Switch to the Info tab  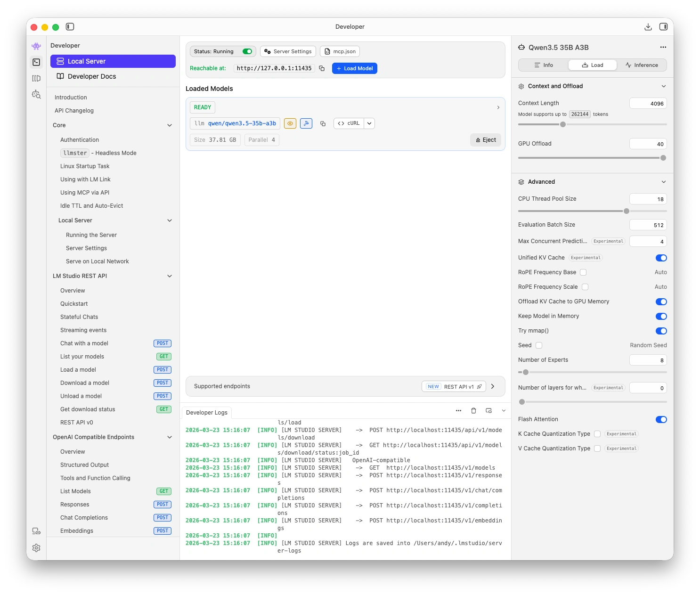pyautogui.click(x=544, y=65)
